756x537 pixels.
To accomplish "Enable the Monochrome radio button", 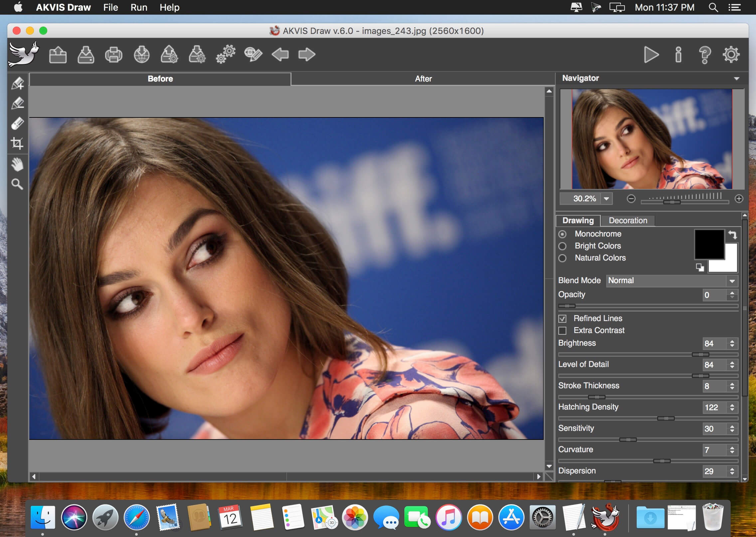I will (x=562, y=234).
